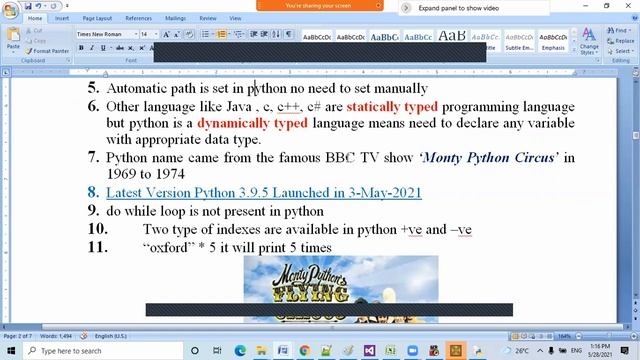
Task: Click the zoom level percentage
Action: pyautogui.click(x=564, y=336)
